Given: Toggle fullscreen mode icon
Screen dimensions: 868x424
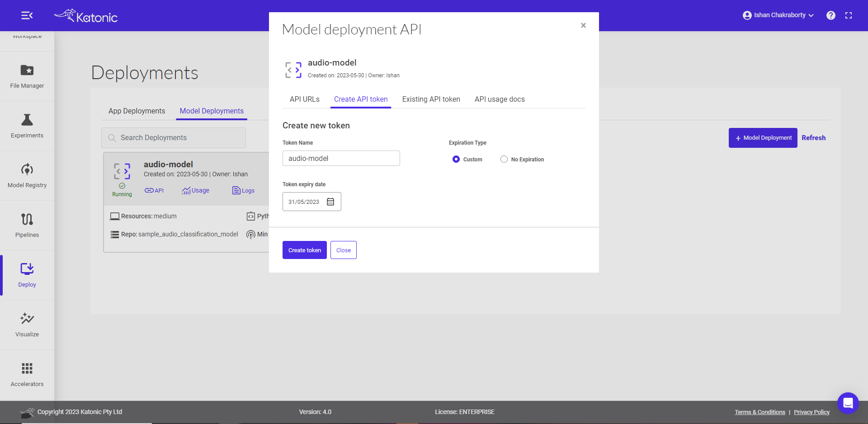Looking at the screenshot, I should tap(849, 15).
